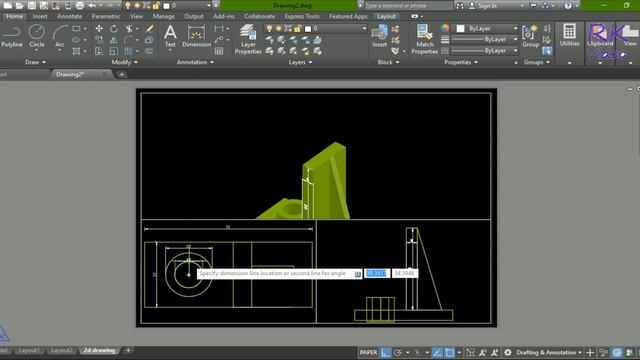Toggle object snap tracking button
Image resolution: width=640 pixels, height=360 pixels.
click(437, 352)
